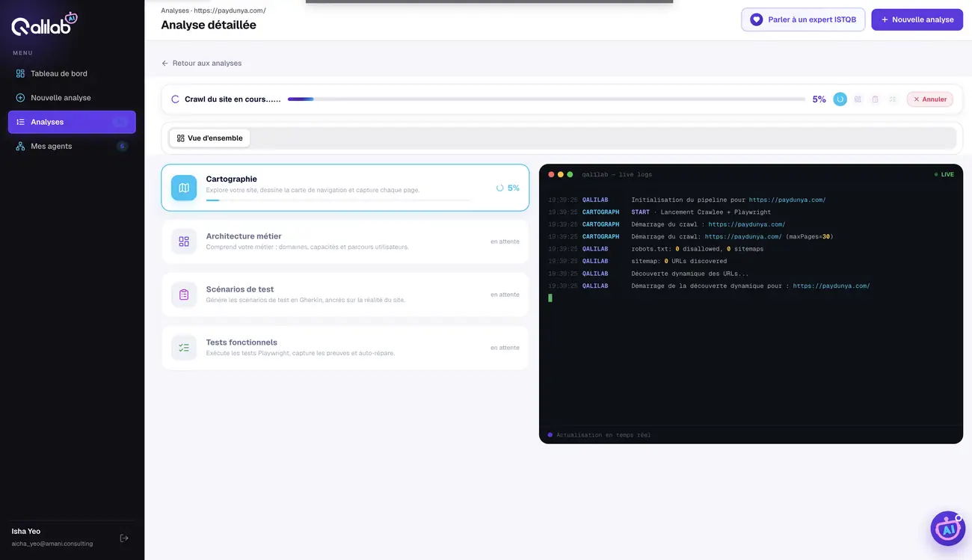Click the crawl progress bar
The image size is (972, 560).
[546, 99]
